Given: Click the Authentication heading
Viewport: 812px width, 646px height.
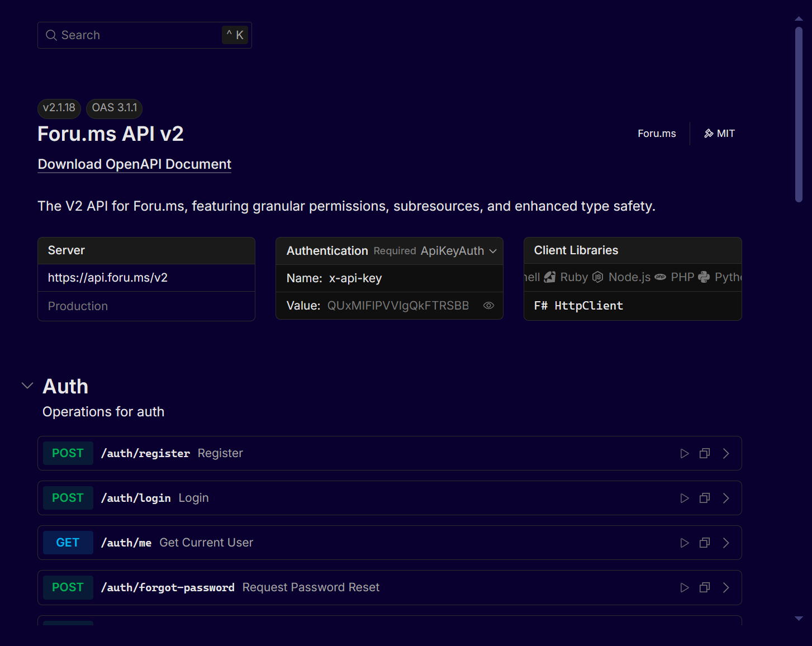Looking at the screenshot, I should click(327, 251).
